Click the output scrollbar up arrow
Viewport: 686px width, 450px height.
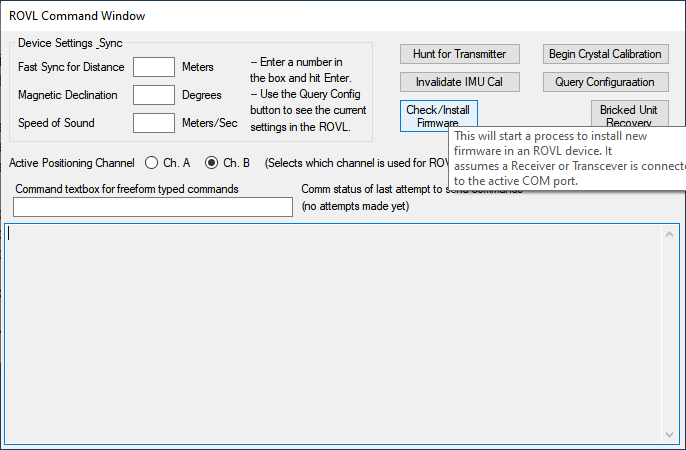click(670, 234)
